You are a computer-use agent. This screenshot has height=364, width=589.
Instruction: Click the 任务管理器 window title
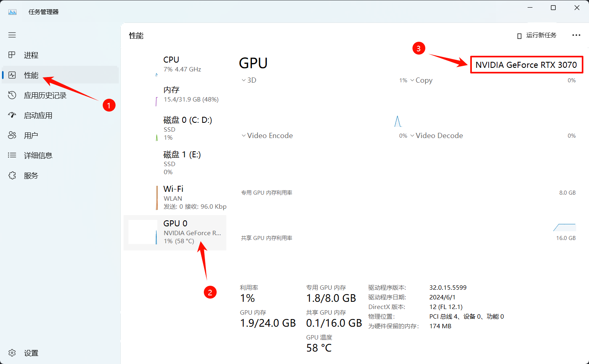(x=43, y=12)
